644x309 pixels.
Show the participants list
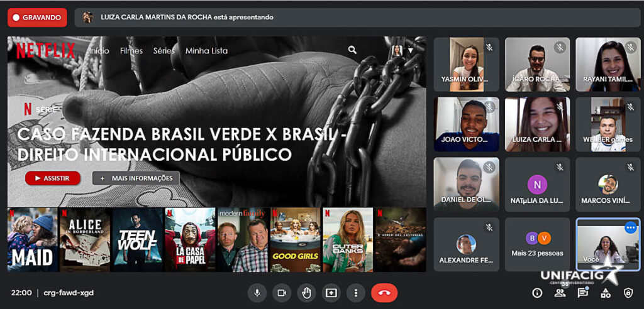(x=560, y=293)
